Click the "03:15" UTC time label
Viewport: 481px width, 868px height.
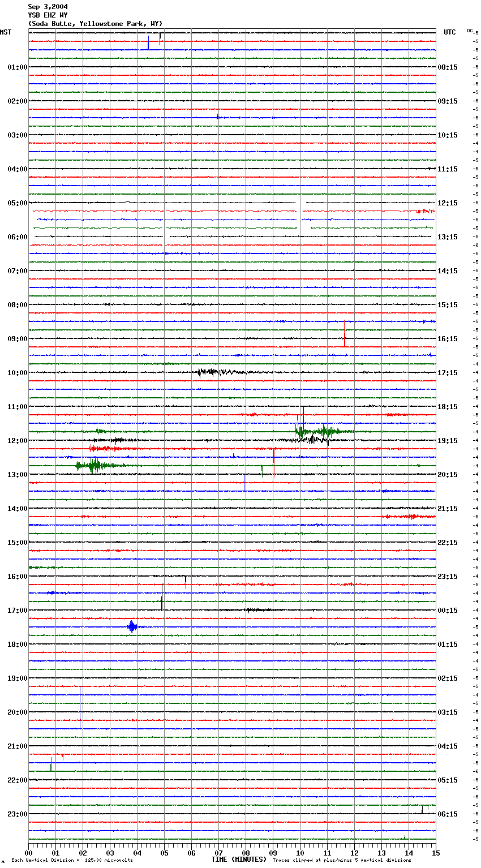point(448,712)
